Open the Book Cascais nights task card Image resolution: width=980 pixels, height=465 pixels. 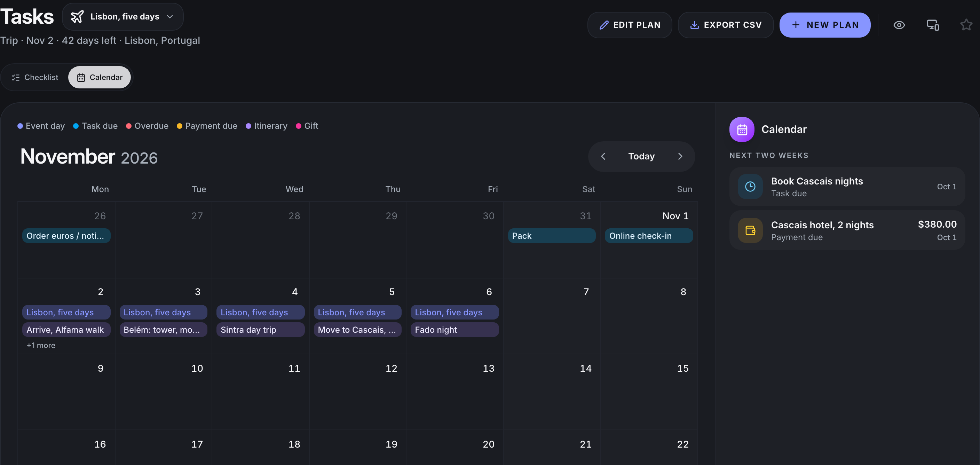847,187
